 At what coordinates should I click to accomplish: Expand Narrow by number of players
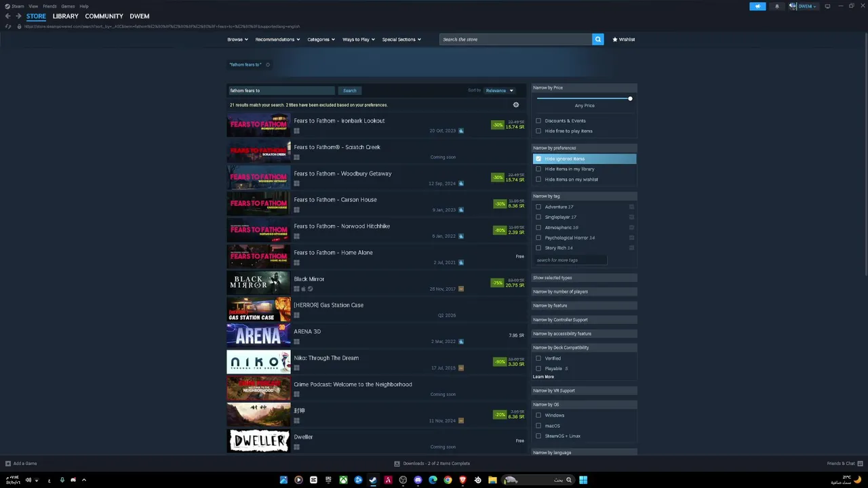(584, 291)
